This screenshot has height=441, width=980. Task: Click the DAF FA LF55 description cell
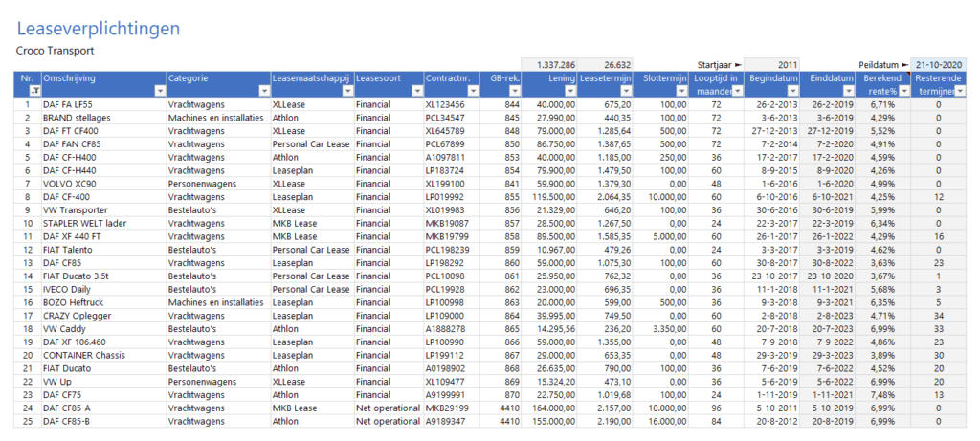(67, 103)
